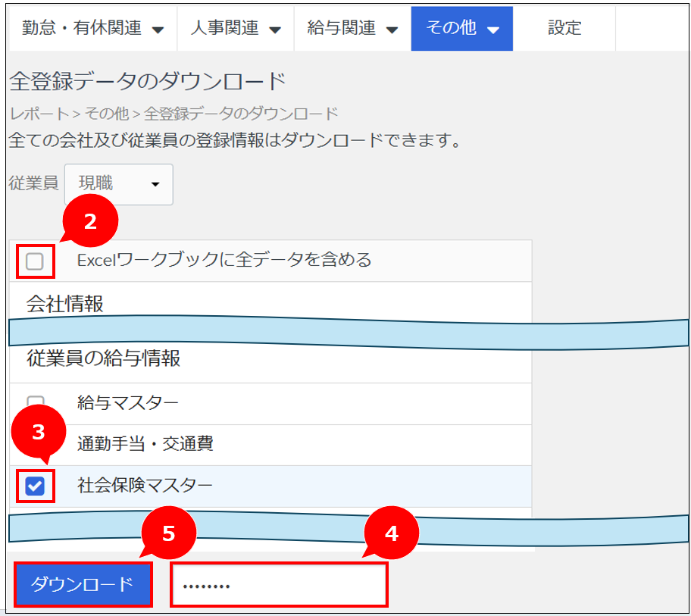Viewport: 691px width, 616px height.
Task: Open the 勤怠・有休関連 menu
Action: click(92, 29)
